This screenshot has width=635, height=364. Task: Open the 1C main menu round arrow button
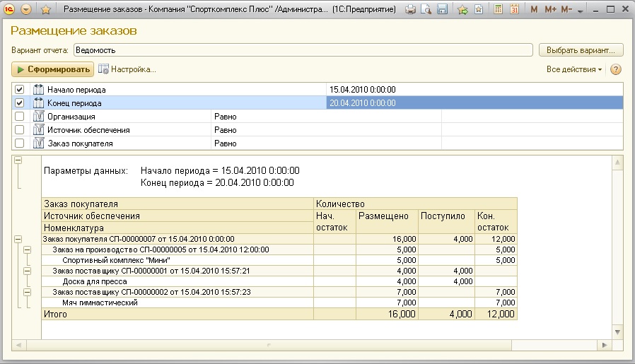tap(27, 10)
